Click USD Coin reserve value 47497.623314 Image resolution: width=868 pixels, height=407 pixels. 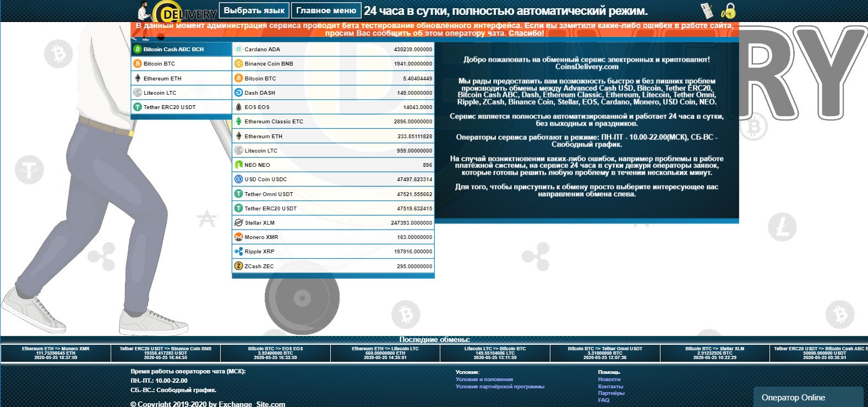[x=414, y=180]
